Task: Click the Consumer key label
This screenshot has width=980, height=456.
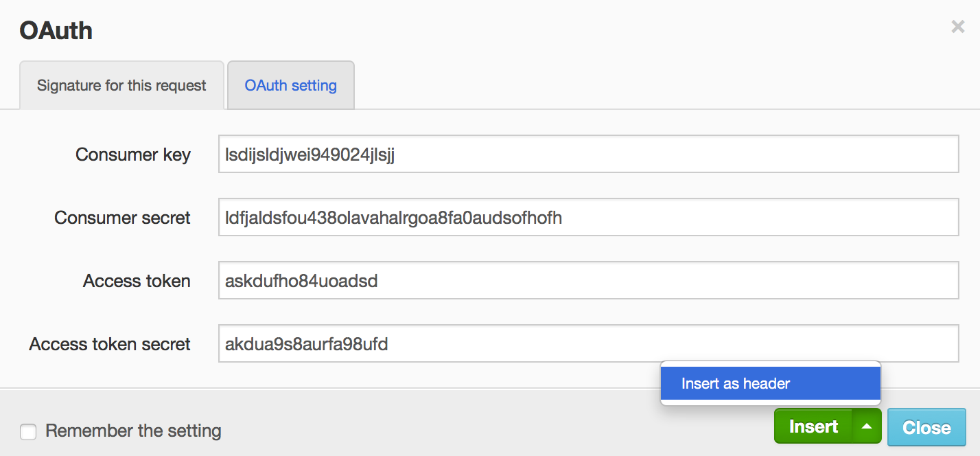Action: tap(133, 155)
